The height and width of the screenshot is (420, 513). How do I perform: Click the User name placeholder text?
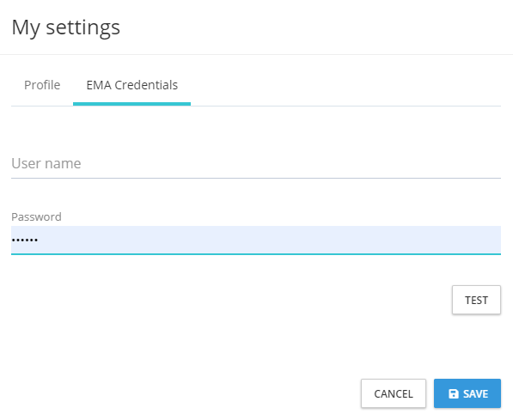click(46, 163)
